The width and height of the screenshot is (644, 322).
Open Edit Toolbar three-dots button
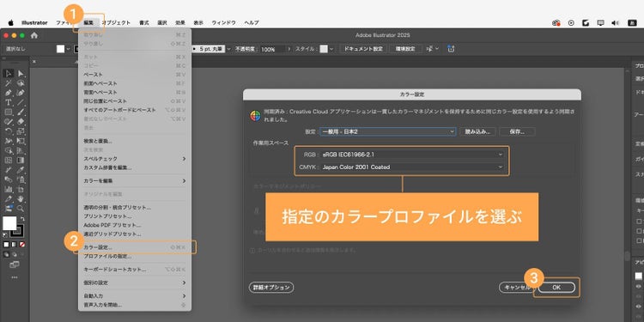point(15,277)
